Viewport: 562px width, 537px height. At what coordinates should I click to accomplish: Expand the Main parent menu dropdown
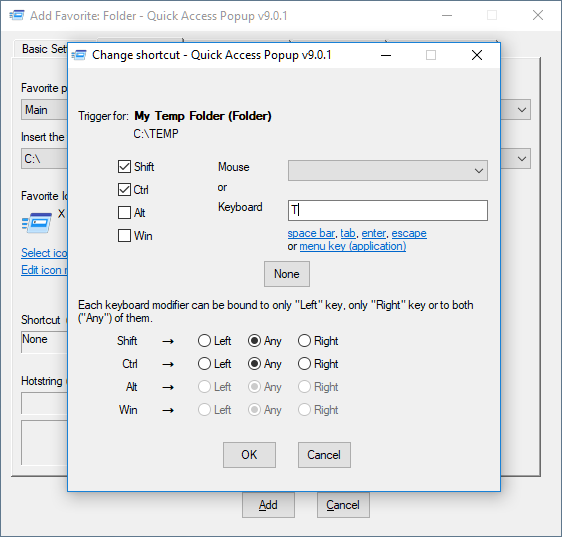pyautogui.click(x=521, y=110)
